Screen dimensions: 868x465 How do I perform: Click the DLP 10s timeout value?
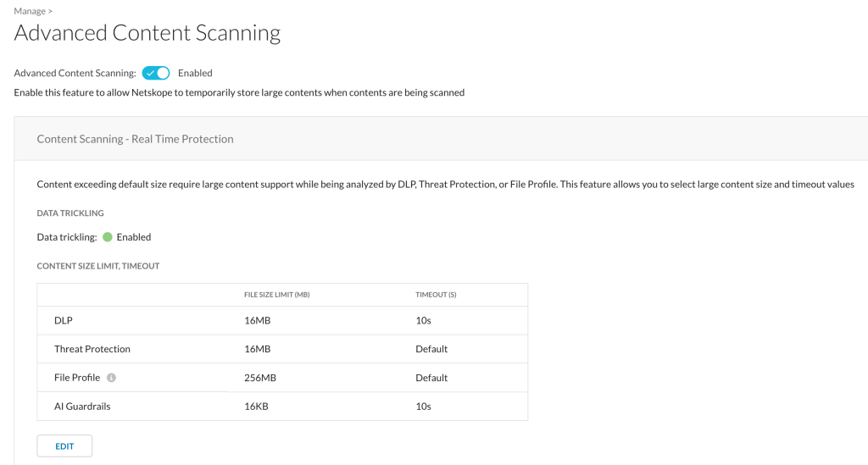[x=424, y=321]
